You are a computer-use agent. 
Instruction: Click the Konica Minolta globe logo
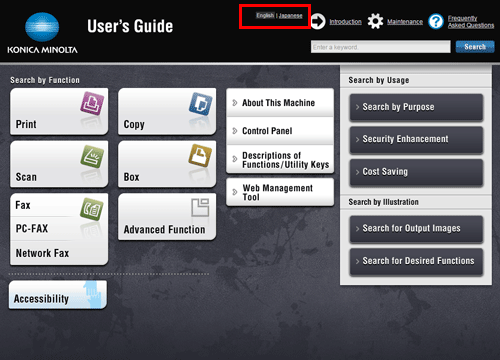click(42, 27)
